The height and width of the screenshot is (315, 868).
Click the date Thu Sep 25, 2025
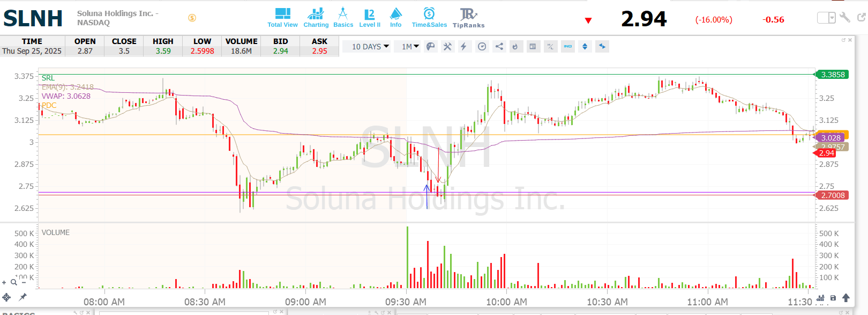coord(32,51)
